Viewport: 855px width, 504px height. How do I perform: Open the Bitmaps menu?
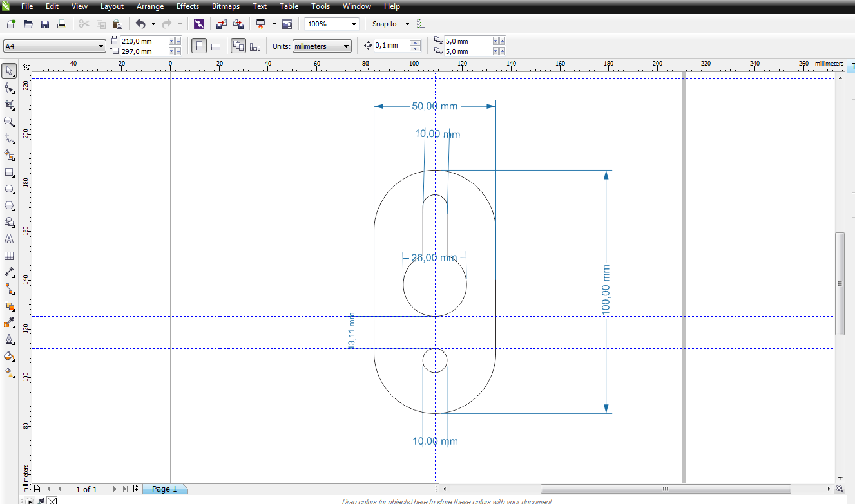point(226,6)
